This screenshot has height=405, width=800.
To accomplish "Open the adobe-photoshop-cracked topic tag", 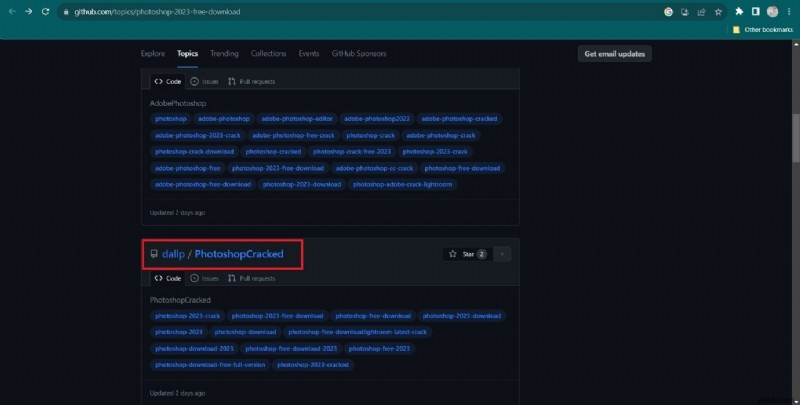I will pos(459,119).
